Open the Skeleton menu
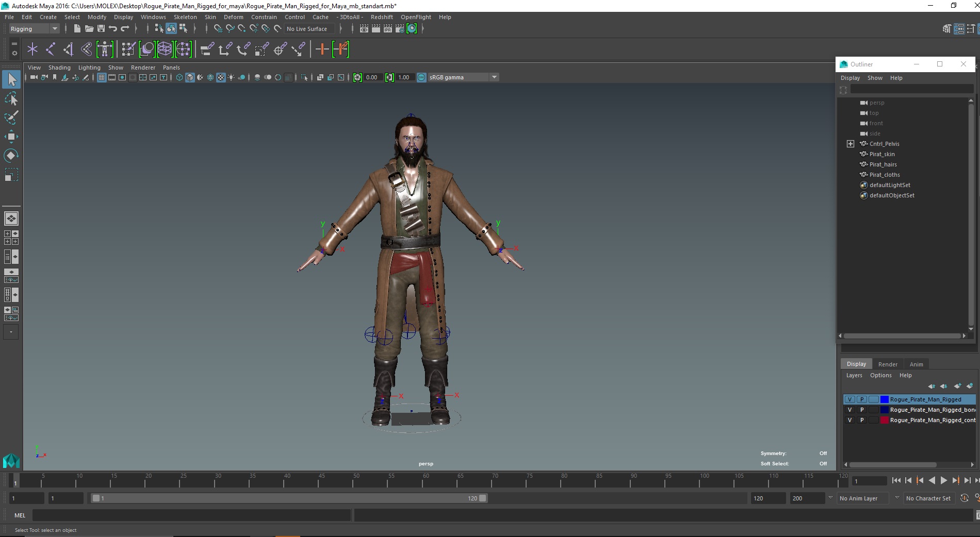Screen dimensions: 980x537 click(x=185, y=17)
